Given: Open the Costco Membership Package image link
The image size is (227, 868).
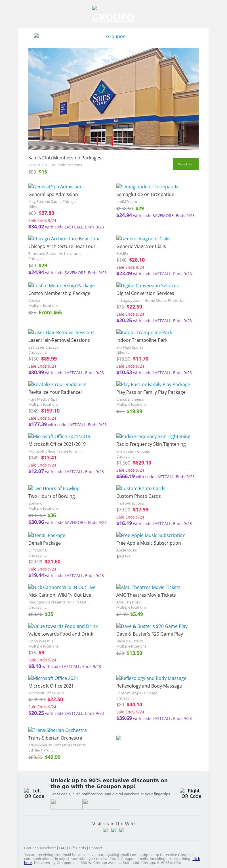Looking at the screenshot, I should [x=62, y=285].
